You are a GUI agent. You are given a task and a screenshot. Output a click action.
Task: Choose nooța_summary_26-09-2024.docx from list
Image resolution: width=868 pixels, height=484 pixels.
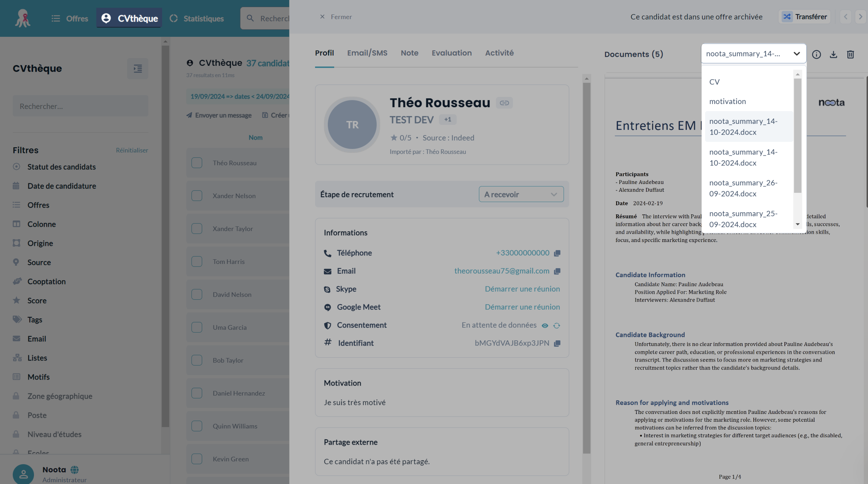point(743,188)
